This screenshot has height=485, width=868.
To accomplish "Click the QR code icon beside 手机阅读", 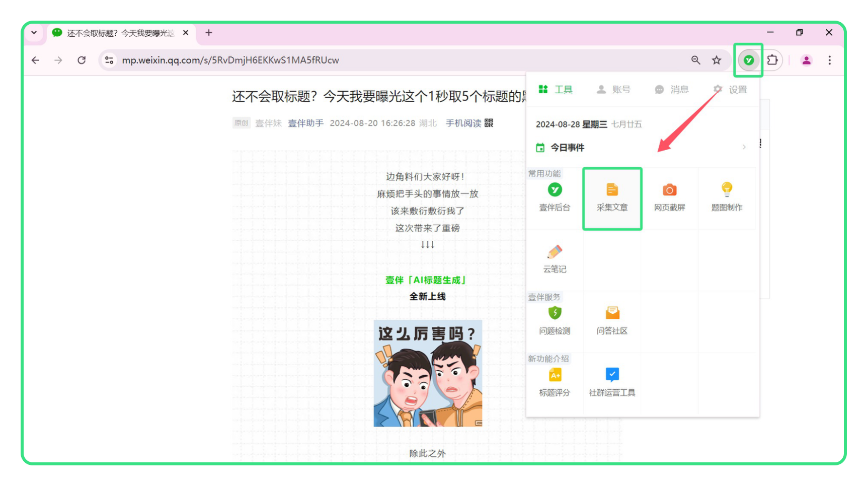I will pos(489,123).
